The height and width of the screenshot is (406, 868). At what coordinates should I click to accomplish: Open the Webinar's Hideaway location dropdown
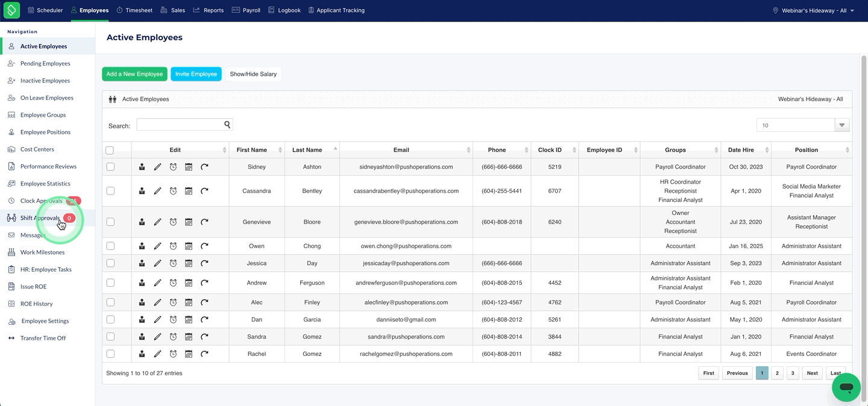point(814,10)
